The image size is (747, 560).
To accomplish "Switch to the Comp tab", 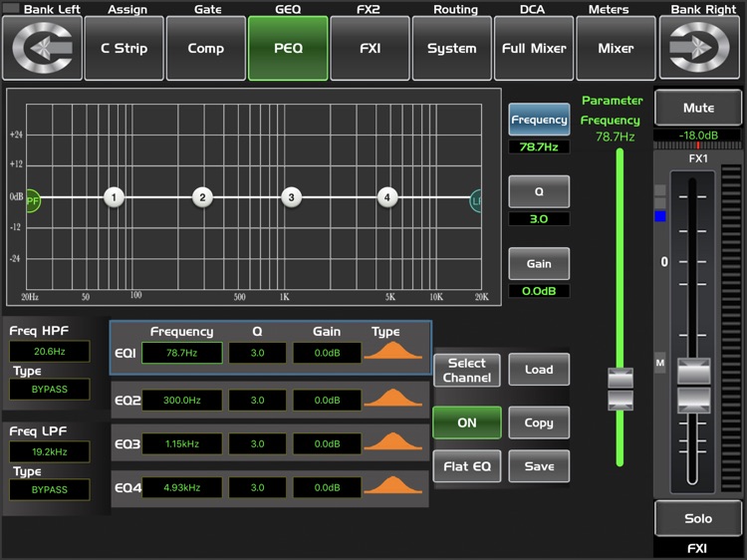I will 205,48.
